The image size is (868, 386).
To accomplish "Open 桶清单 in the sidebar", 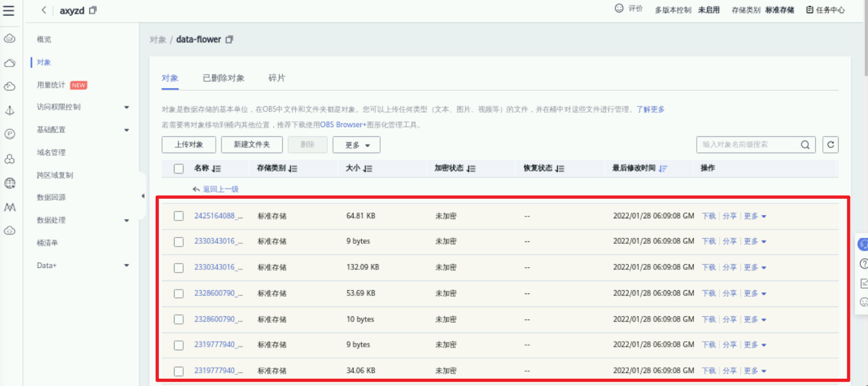I will (x=48, y=243).
